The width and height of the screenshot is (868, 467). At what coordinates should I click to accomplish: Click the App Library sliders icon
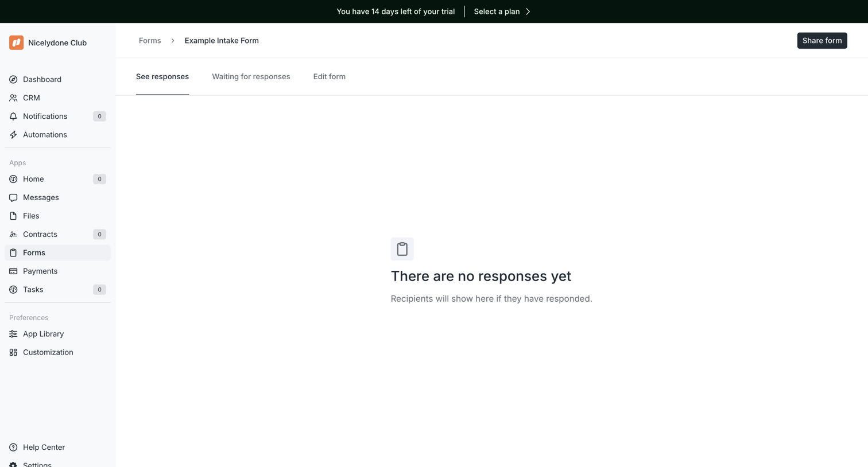(x=13, y=334)
